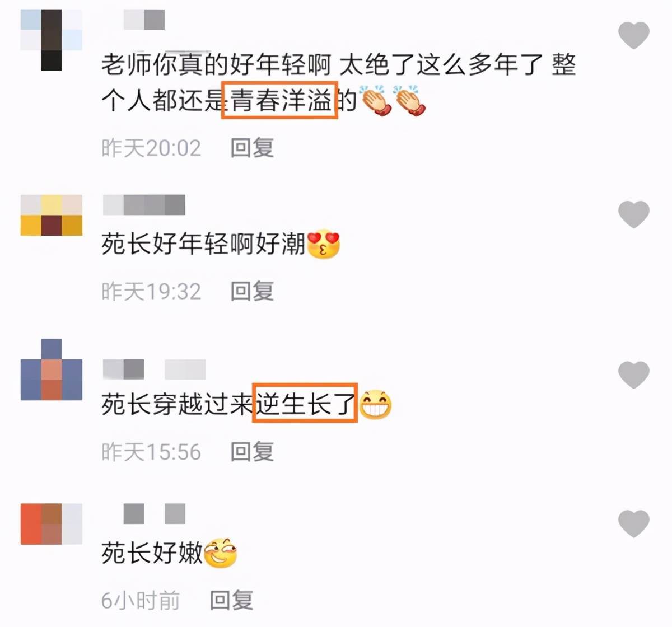
Task: Open orange avatar of 苑长好嫩 commenter
Action: (52, 524)
